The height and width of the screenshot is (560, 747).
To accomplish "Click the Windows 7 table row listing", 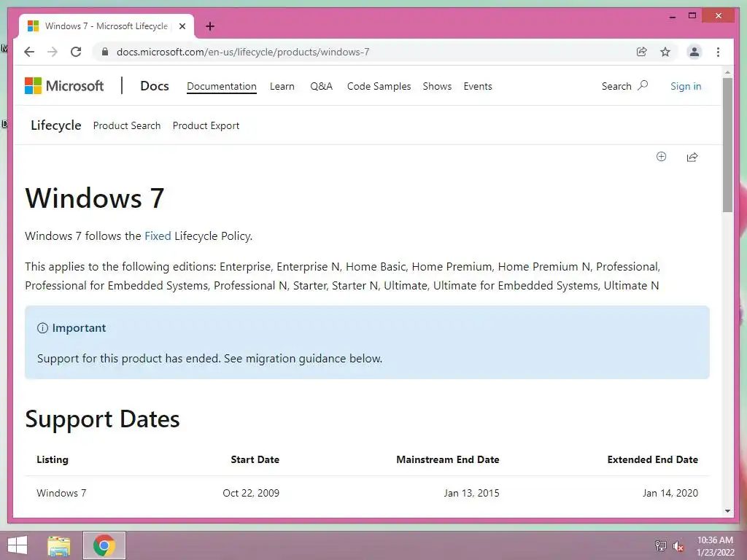I will point(61,493).
